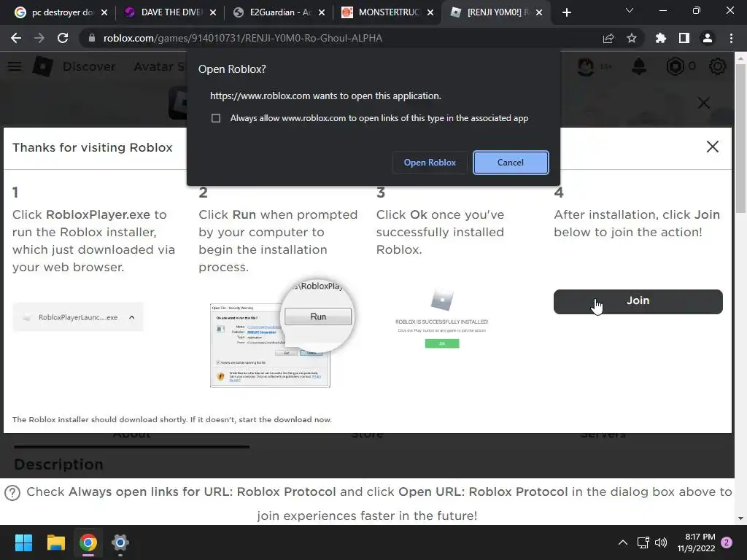The height and width of the screenshot is (560, 747).
Task: Click the RobloxPlayerLauncher.exe download item
Action: (x=77, y=317)
